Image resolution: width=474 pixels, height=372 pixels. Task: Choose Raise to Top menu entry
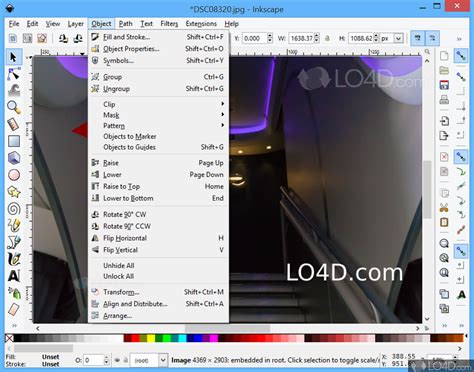click(159, 186)
